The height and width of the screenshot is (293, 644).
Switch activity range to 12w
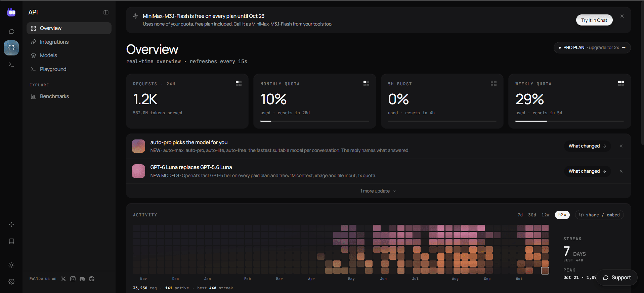point(546,215)
